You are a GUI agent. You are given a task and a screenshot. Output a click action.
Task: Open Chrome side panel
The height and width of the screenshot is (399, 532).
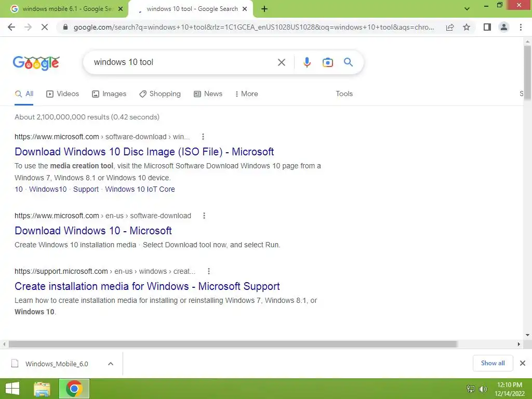pos(487,27)
